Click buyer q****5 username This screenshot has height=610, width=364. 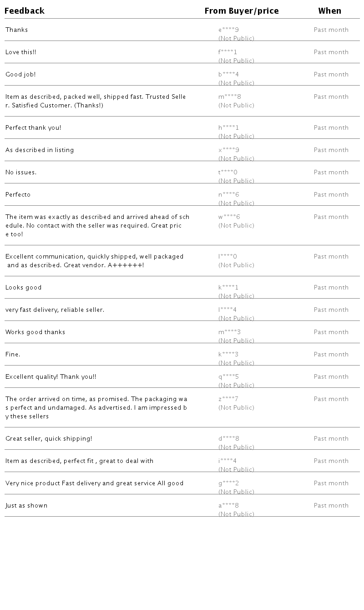tap(228, 377)
